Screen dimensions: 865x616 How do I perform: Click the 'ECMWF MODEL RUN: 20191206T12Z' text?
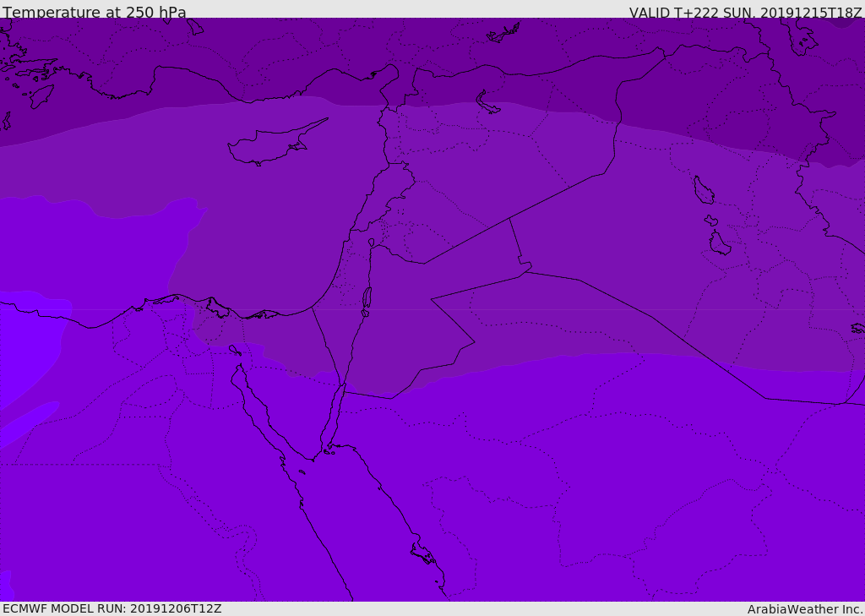point(112,609)
